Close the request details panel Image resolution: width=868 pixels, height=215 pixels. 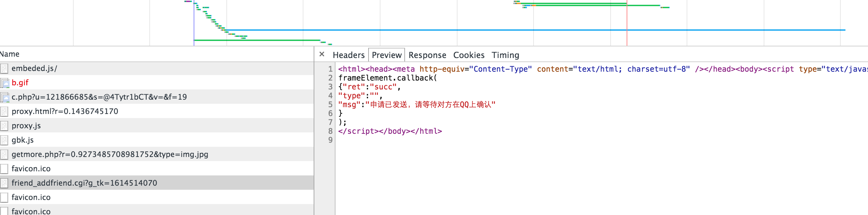321,54
